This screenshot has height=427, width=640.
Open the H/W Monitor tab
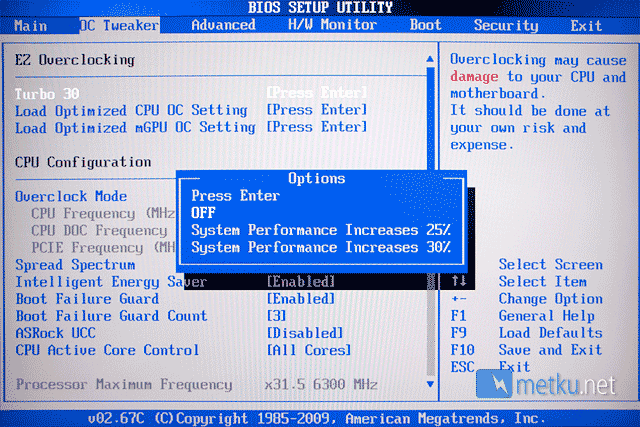coord(332,25)
